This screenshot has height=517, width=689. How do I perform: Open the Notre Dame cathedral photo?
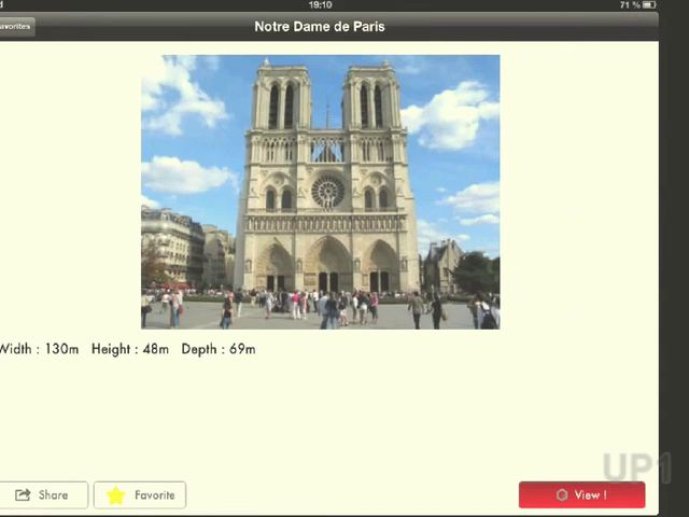(x=320, y=192)
